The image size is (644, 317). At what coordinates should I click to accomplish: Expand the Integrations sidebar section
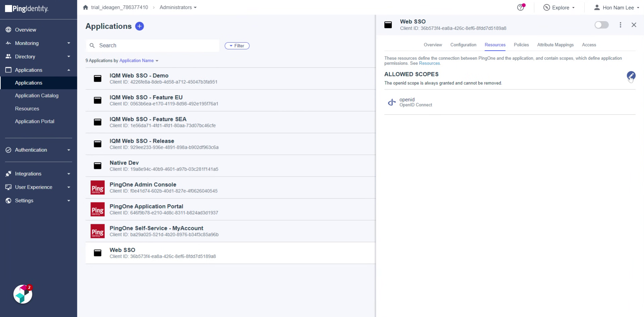pyautogui.click(x=68, y=174)
